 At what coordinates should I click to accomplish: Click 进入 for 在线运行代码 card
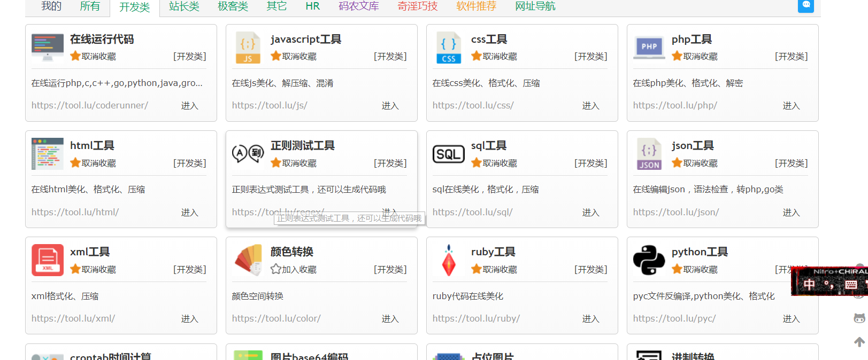click(x=189, y=106)
